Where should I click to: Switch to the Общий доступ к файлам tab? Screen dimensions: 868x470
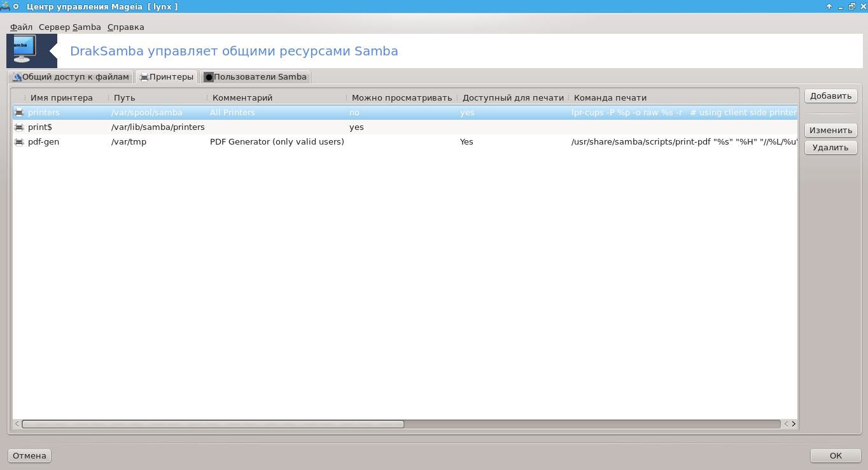pyautogui.click(x=71, y=77)
